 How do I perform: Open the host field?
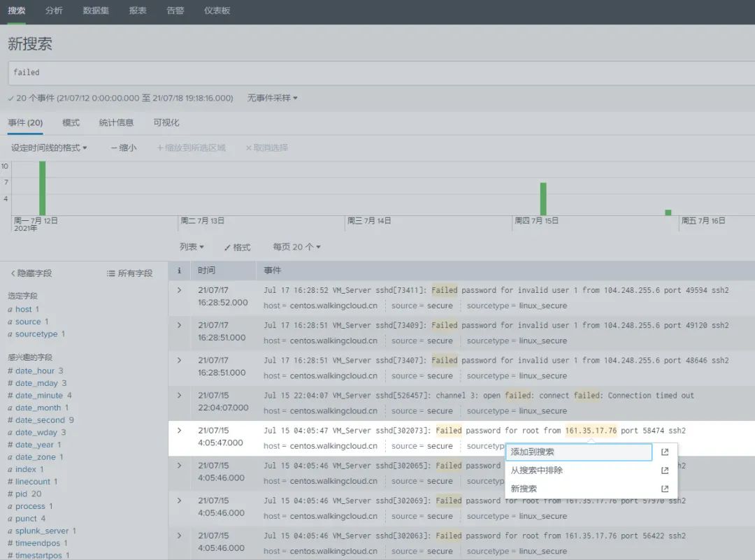[x=23, y=309]
